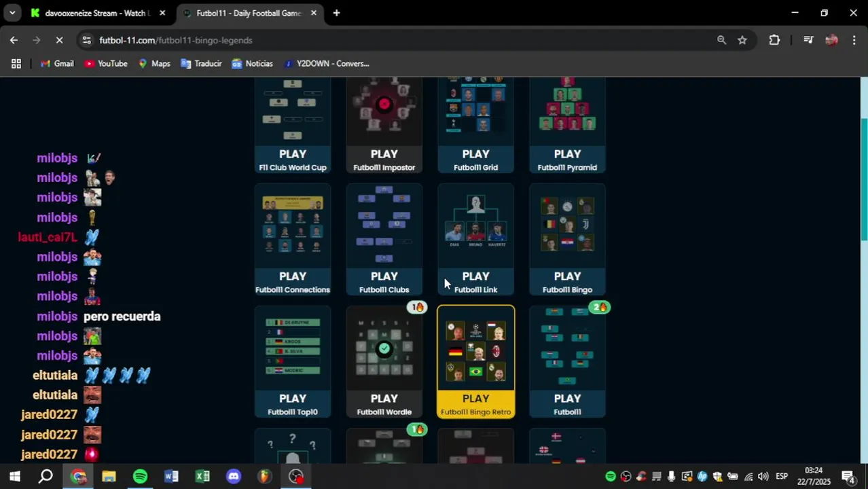Close the davooxeneize Stream tab

162,13
